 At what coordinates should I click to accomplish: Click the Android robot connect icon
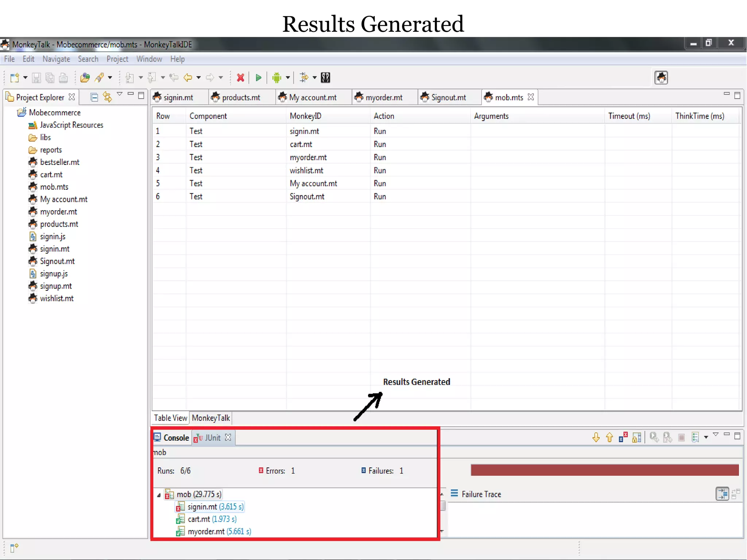277,78
